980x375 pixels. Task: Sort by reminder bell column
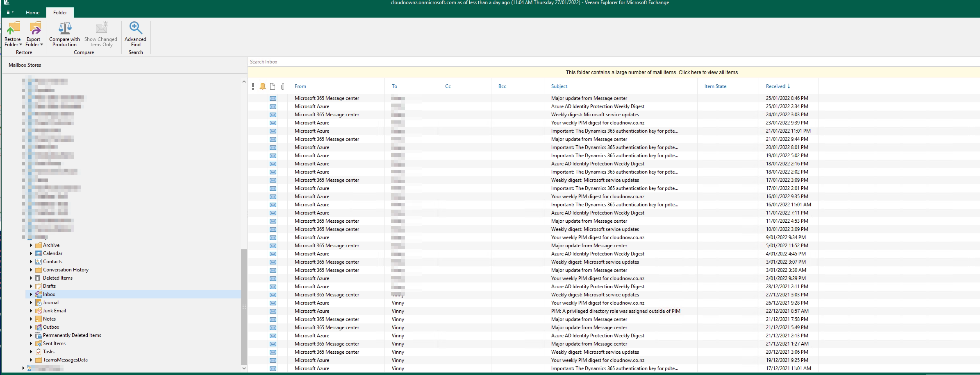(263, 86)
